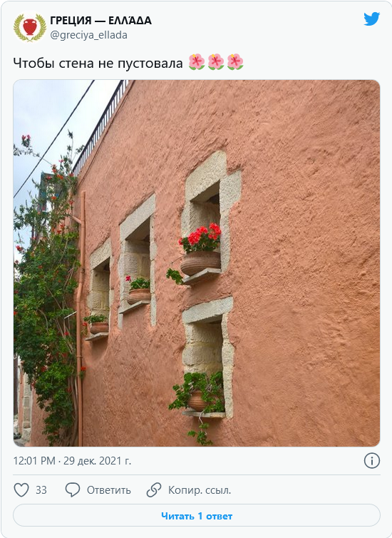This screenshot has width=392, height=538.
Task: Click the like count 33
Action: (41, 490)
